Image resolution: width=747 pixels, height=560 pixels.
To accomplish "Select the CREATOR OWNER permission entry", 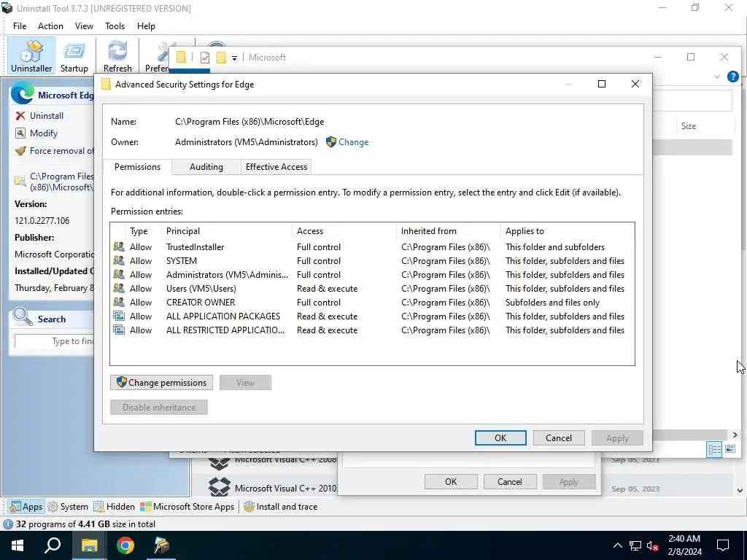I will pos(372,302).
